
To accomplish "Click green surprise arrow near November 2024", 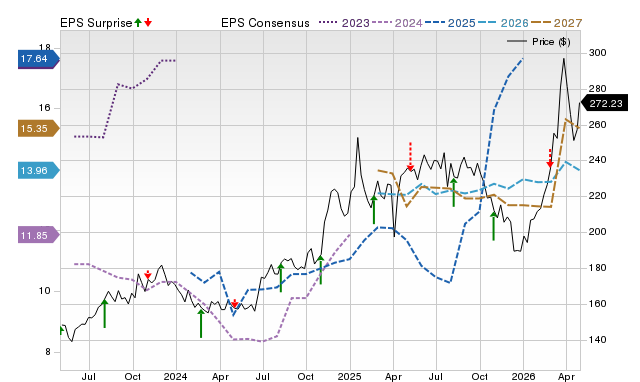I will tap(321, 270).
